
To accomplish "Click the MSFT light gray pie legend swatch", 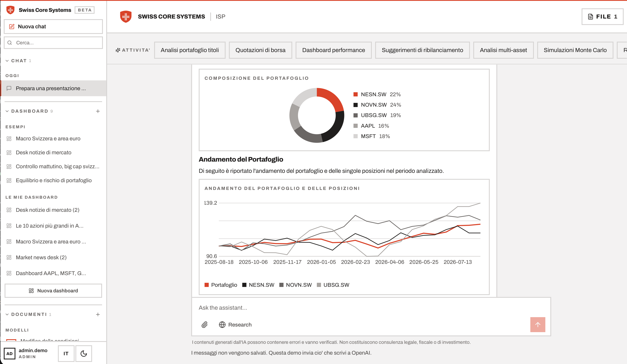I will [356, 136].
